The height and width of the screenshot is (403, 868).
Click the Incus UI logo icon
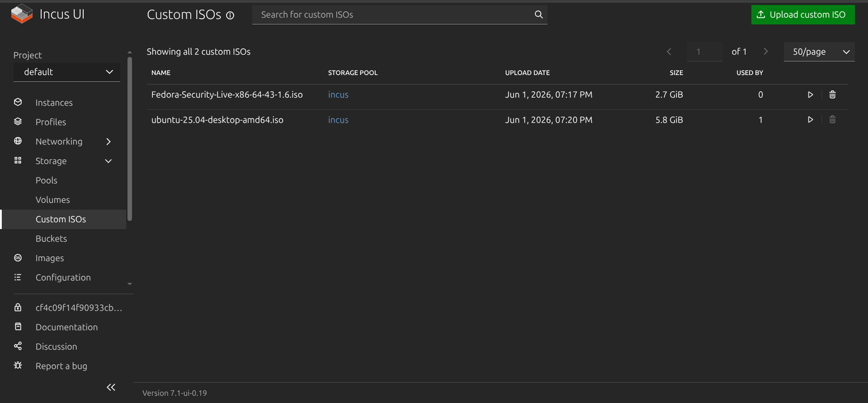(x=22, y=14)
